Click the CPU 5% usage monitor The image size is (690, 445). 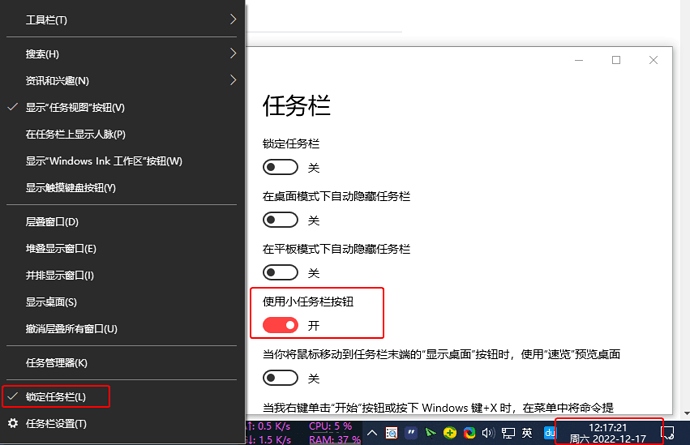330,426
